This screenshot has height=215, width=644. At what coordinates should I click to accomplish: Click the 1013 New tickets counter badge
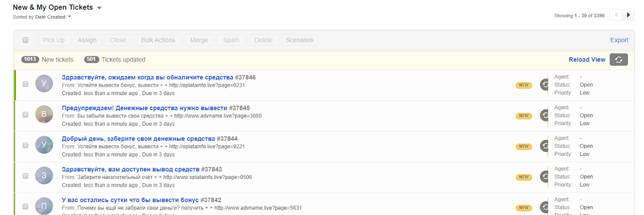30,60
